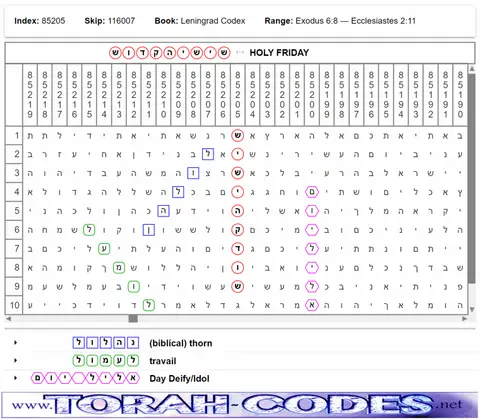The width and height of the screenshot is (480, 419).
Task: Select column header 85219
Action: pyautogui.click(x=30, y=95)
